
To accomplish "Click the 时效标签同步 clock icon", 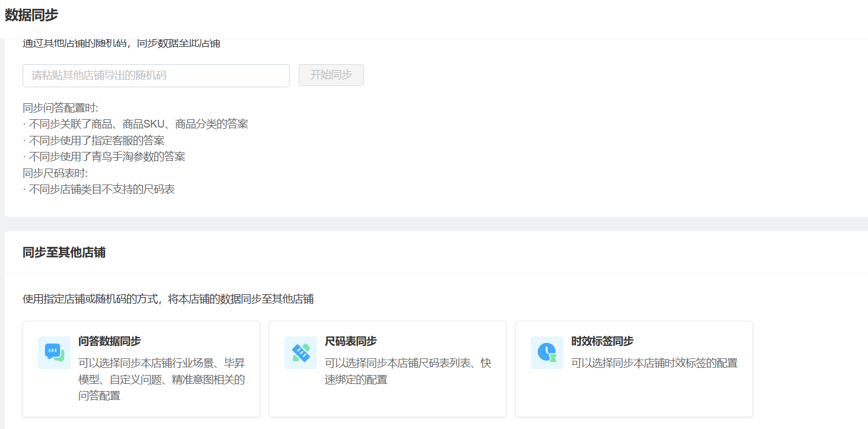I will click(x=547, y=352).
